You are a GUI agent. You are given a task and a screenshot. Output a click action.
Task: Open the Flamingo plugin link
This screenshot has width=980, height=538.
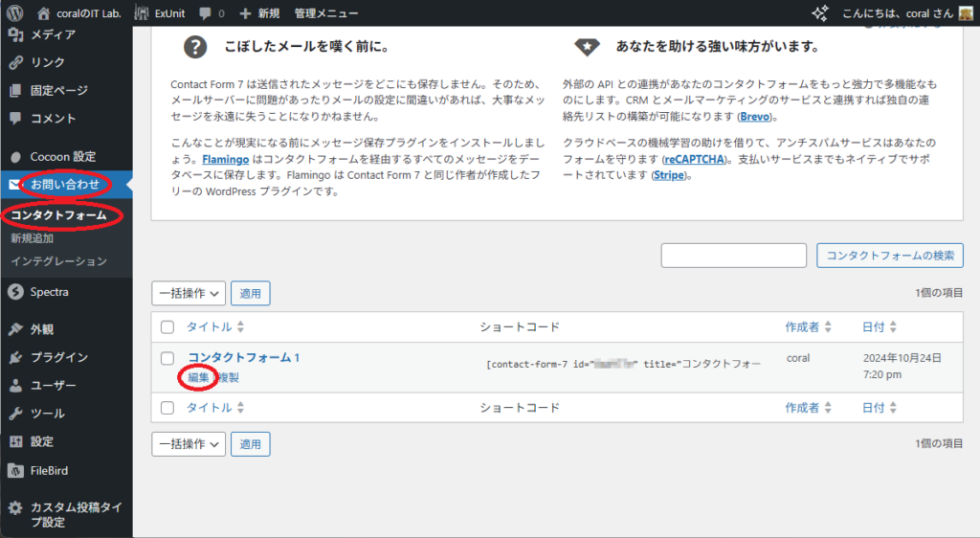226,159
